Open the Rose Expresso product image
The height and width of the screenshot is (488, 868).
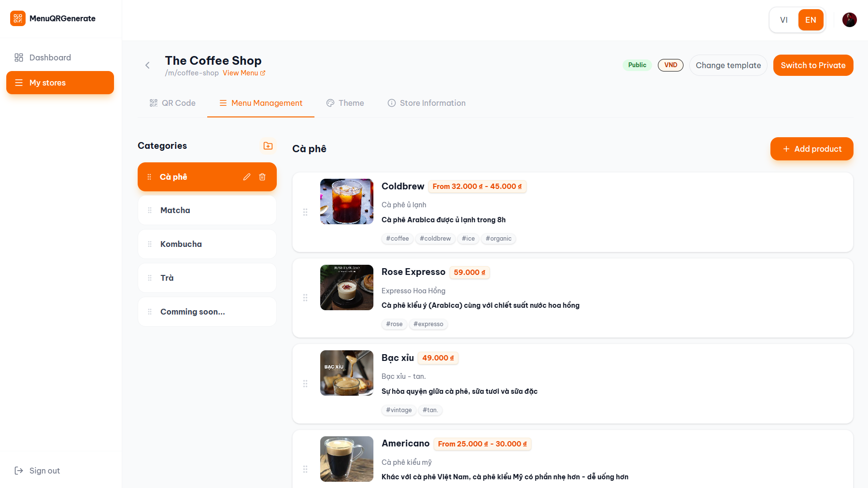tap(347, 287)
